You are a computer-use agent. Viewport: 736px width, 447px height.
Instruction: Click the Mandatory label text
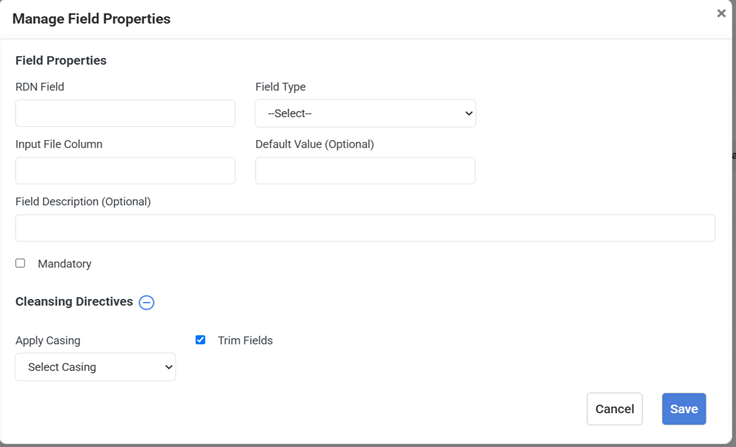64,264
